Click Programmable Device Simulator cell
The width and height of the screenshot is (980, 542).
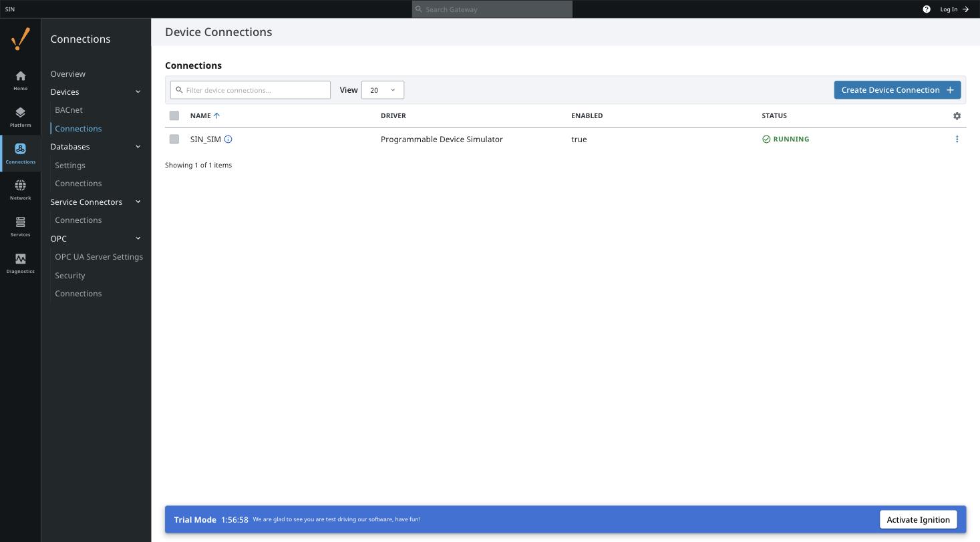tap(442, 140)
